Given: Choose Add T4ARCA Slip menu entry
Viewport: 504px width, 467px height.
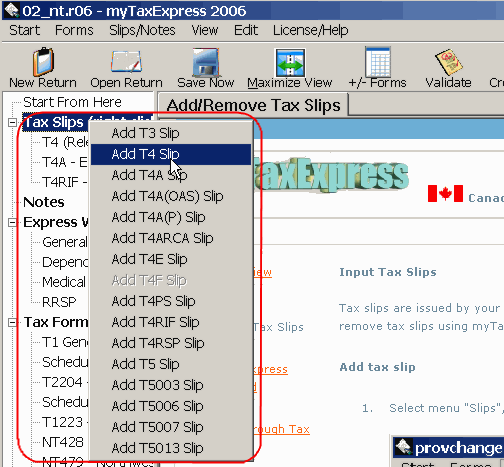Looking at the screenshot, I should tap(171, 238).
